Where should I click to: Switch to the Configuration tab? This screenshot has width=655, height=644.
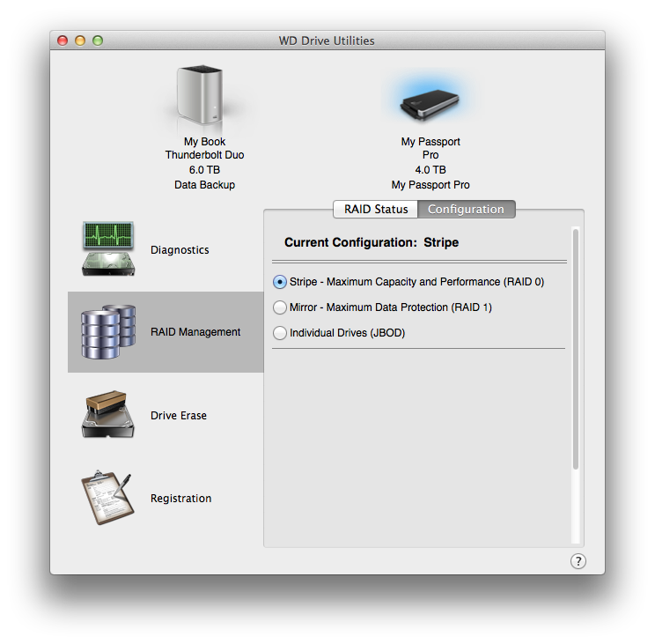point(467,209)
